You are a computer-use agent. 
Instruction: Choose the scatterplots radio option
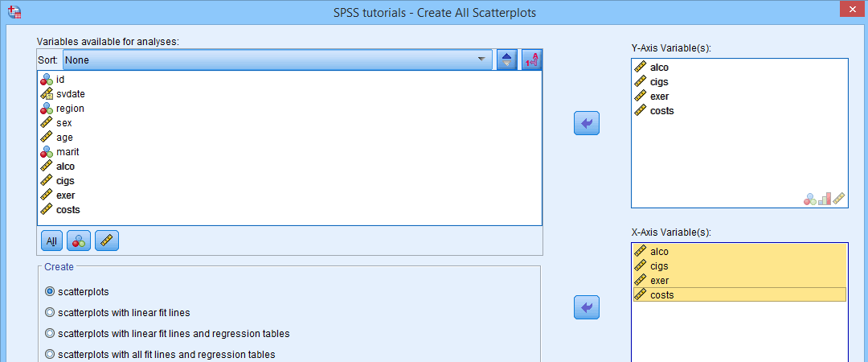76,291
